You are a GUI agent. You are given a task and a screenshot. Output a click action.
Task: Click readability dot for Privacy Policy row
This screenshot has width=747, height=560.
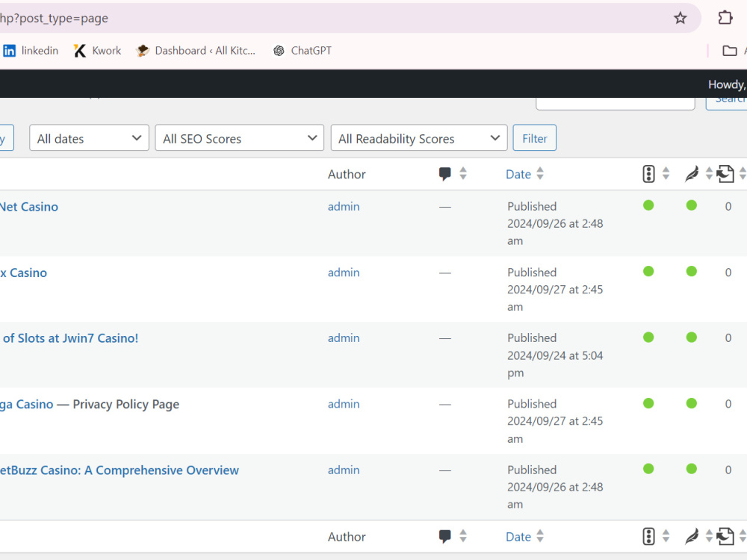(x=692, y=403)
